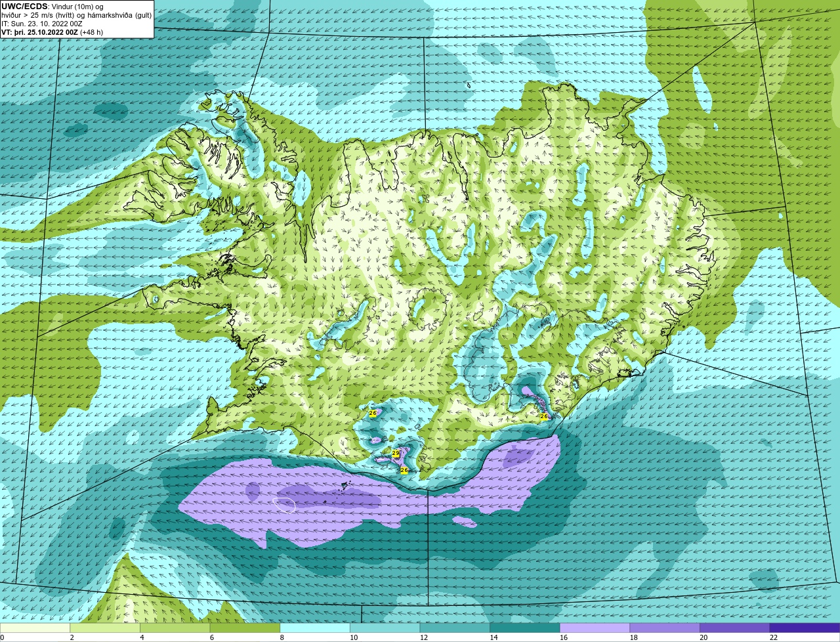The image size is (840, 642).
Task: Click the 0–2 m/s pale yellow legend swatch
Action: point(35,628)
